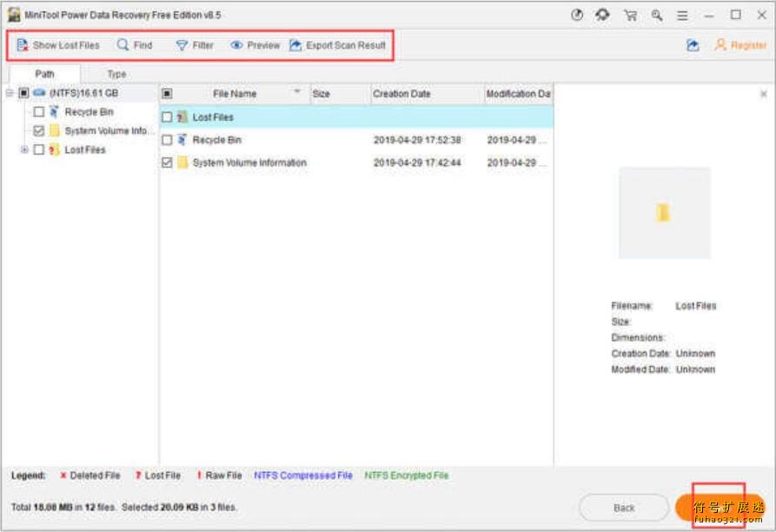
Task: Click System Volume Info folder icon in tree
Action: tap(55, 130)
